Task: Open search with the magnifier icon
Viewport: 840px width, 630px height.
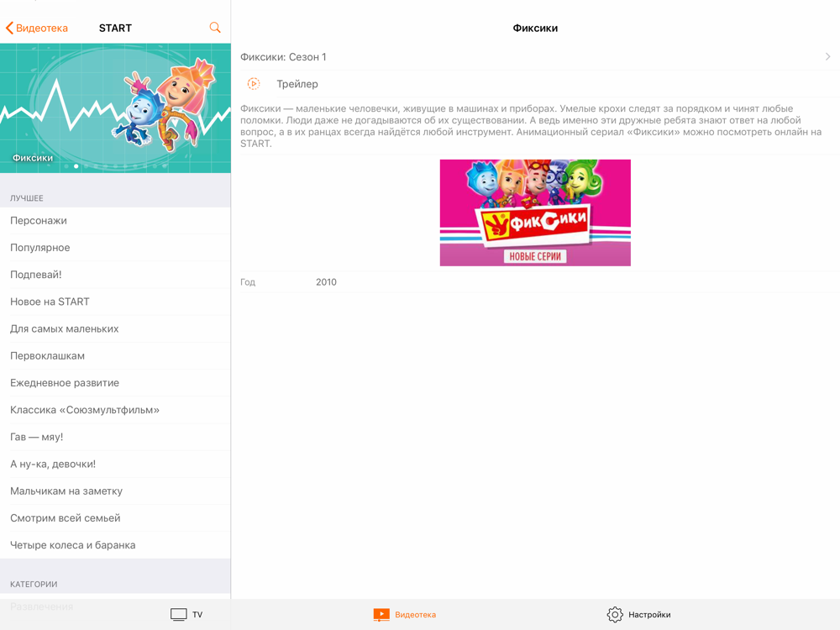Action: (x=215, y=28)
